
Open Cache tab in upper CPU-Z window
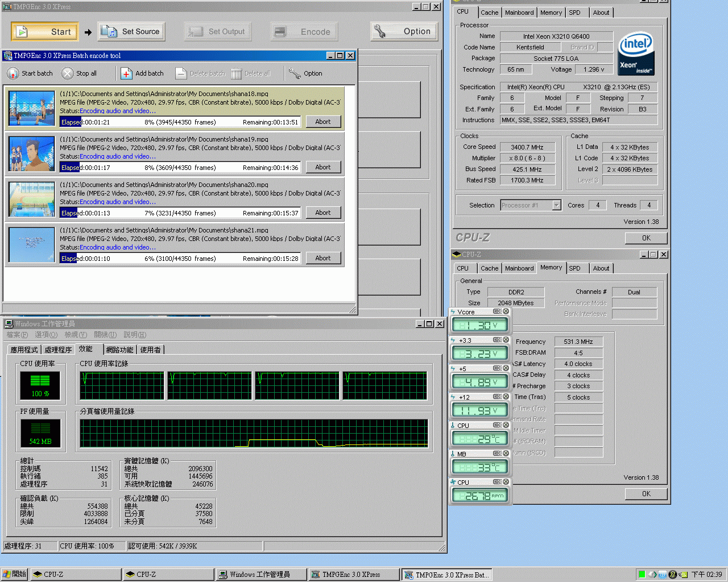click(x=489, y=13)
